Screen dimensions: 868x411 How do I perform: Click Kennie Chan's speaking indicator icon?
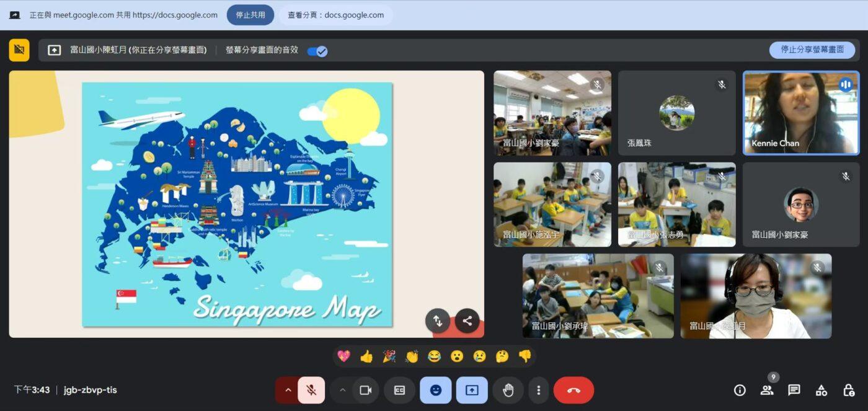pos(846,84)
